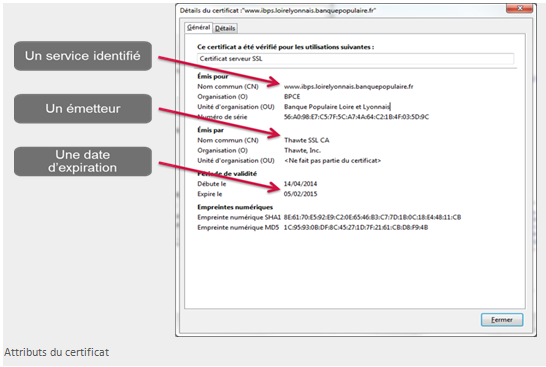Select the Général tab
546x367 pixels.
click(x=198, y=27)
